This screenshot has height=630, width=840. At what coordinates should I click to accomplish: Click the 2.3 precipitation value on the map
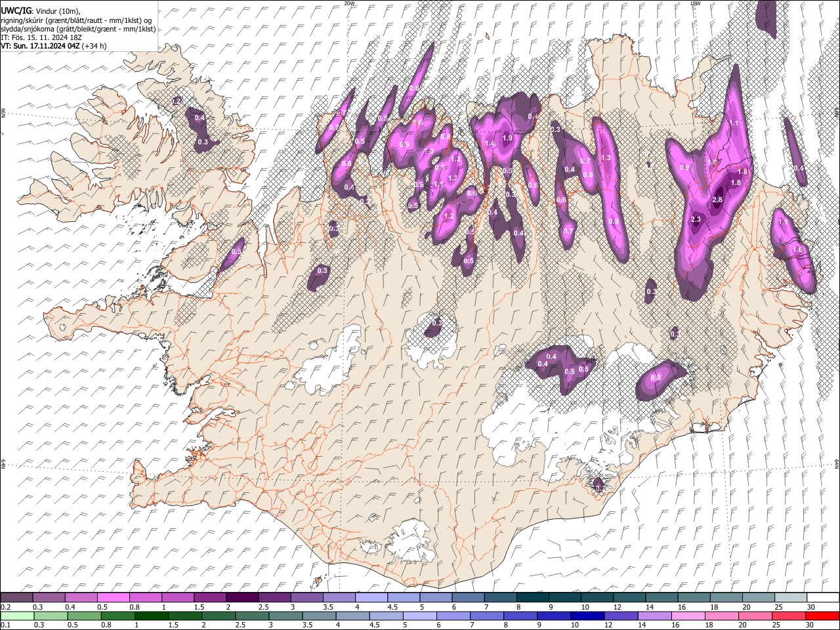pos(696,220)
